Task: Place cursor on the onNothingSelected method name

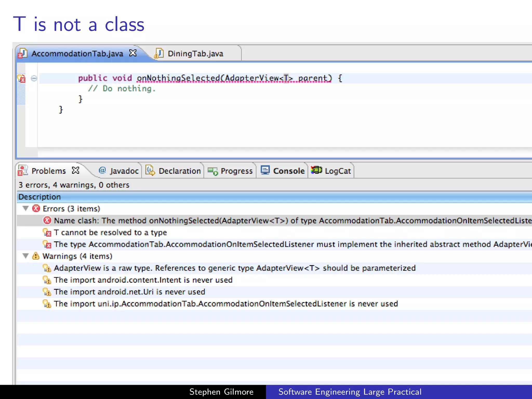Action: pos(178,78)
